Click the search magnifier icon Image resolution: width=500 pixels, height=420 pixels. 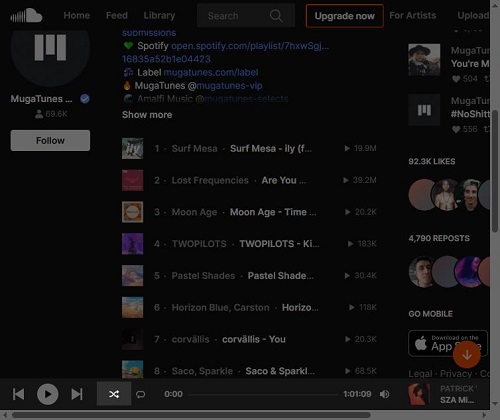[x=276, y=15]
